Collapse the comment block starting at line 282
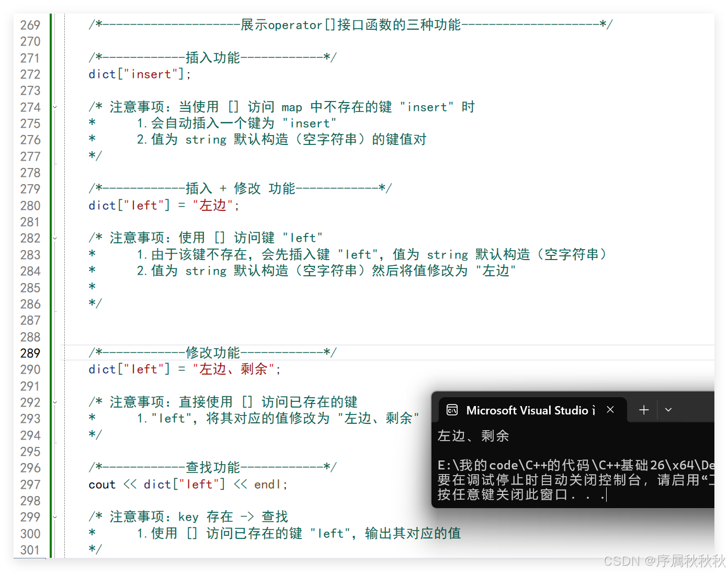728x573 pixels. (55, 238)
